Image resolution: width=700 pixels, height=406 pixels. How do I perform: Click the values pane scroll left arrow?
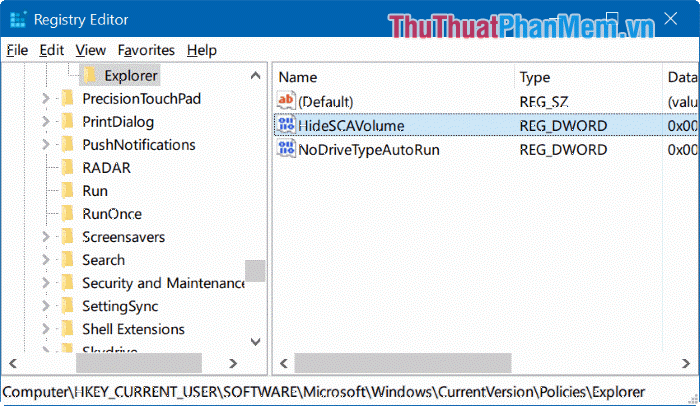click(283, 364)
